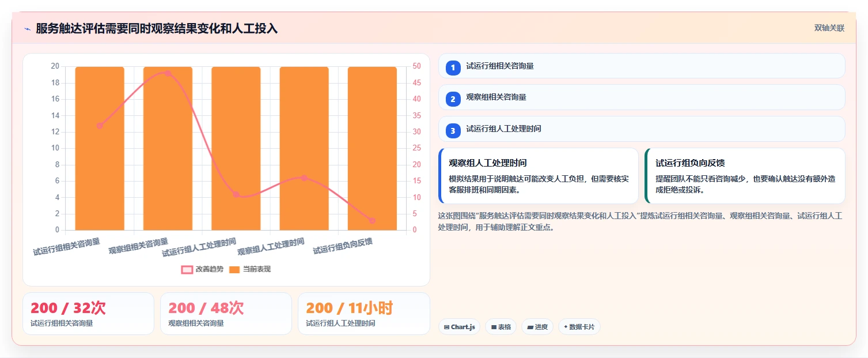Click the description text 提醒团队不能只看咨询减少
The image size is (868, 358).
[x=745, y=184]
